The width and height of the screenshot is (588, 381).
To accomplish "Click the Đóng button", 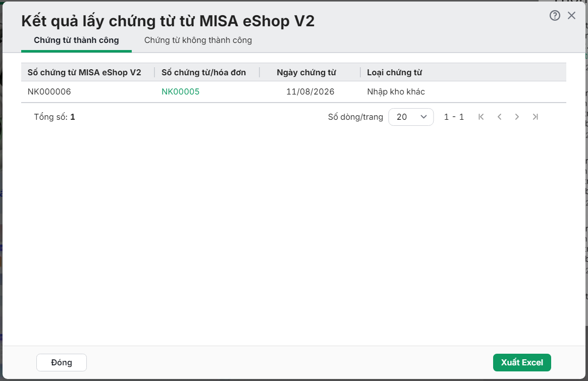I will click(x=62, y=363).
